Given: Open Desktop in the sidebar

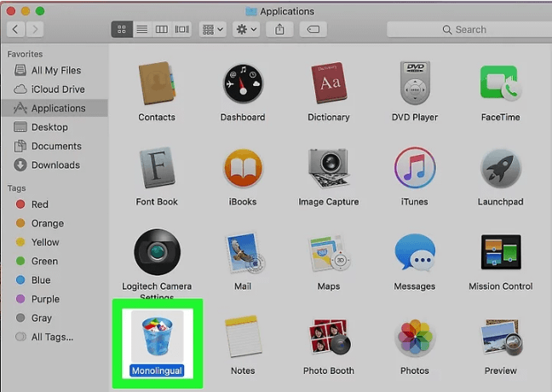Looking at the screenshot, I should 55,127.
